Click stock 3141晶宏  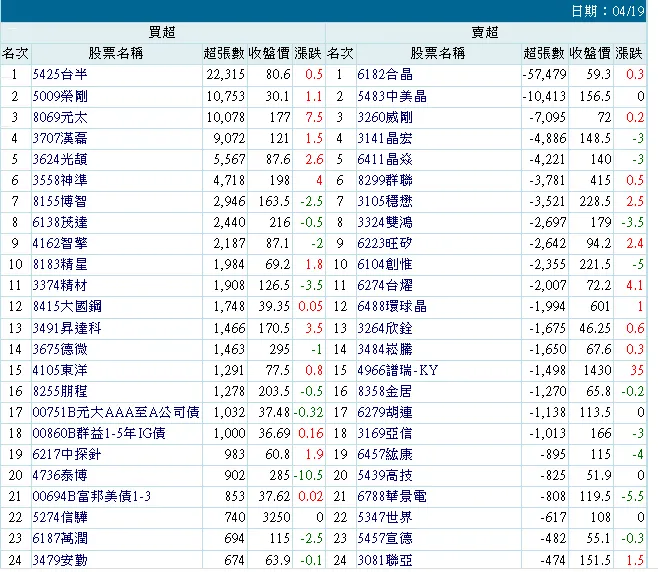point(385,138)
